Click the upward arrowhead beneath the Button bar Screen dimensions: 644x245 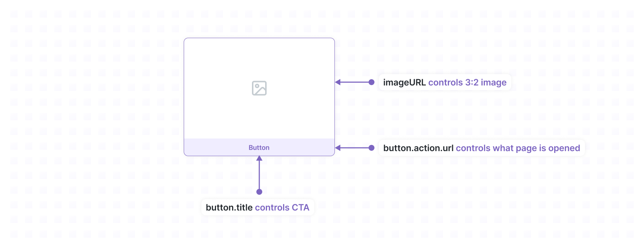coord(259,158)
